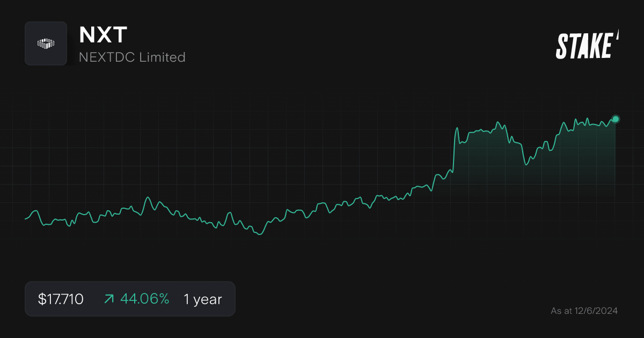The height and width of the screenshot is (338, 644).
Task: Click the $17.710 share price
Action: [61, 299]
